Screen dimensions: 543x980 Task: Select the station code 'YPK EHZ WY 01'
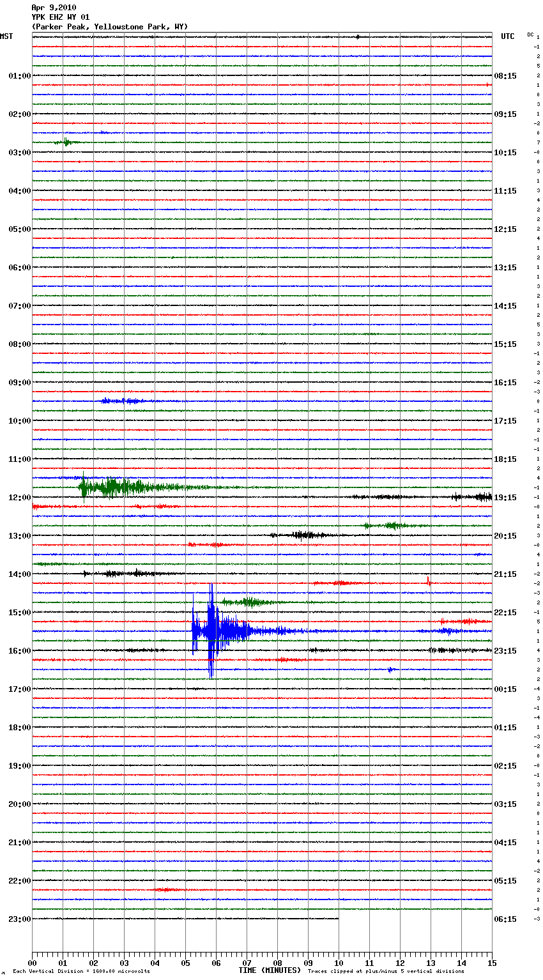61,17
